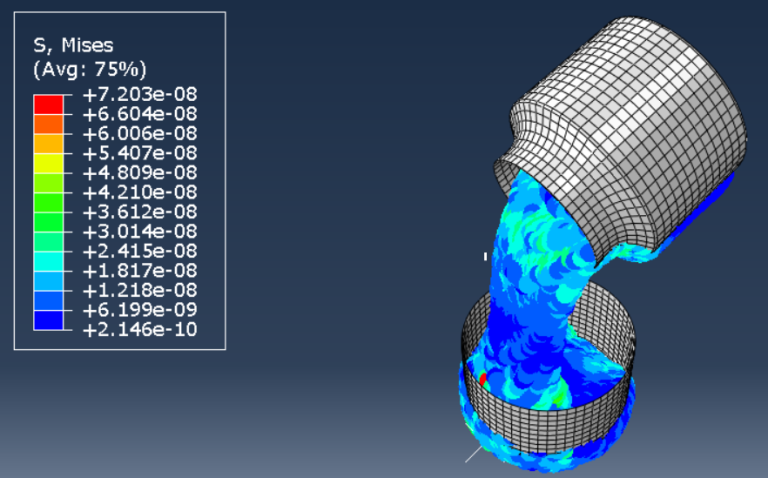Click the +2.146e-10 minimum legend value
This screenshot has height=478, width=768.
pos(140,329)
